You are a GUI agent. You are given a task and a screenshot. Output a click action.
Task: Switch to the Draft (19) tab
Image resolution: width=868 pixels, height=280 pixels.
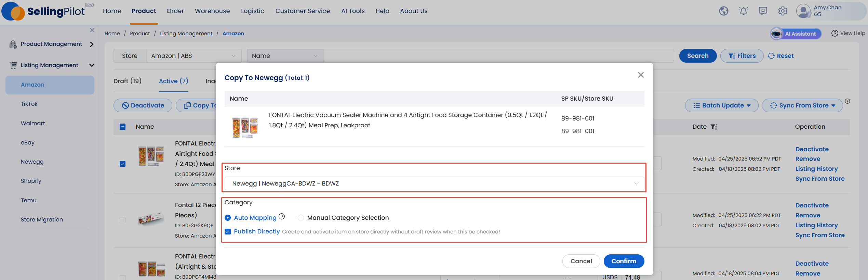(128, 81)
